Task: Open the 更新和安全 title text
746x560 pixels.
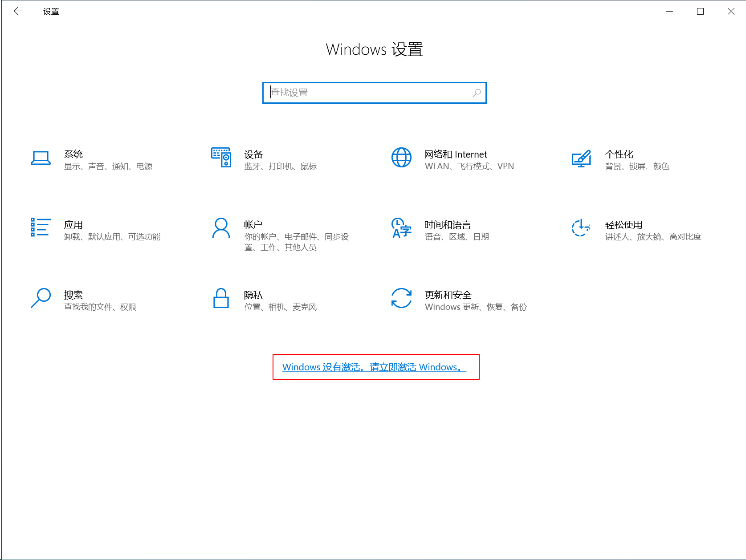Action: click(448, 295)
